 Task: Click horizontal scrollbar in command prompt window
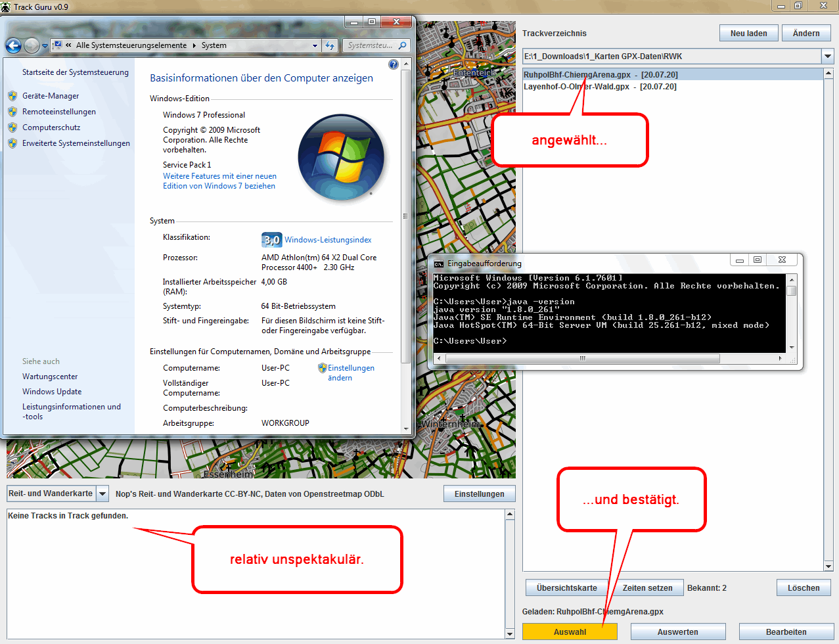582,359
